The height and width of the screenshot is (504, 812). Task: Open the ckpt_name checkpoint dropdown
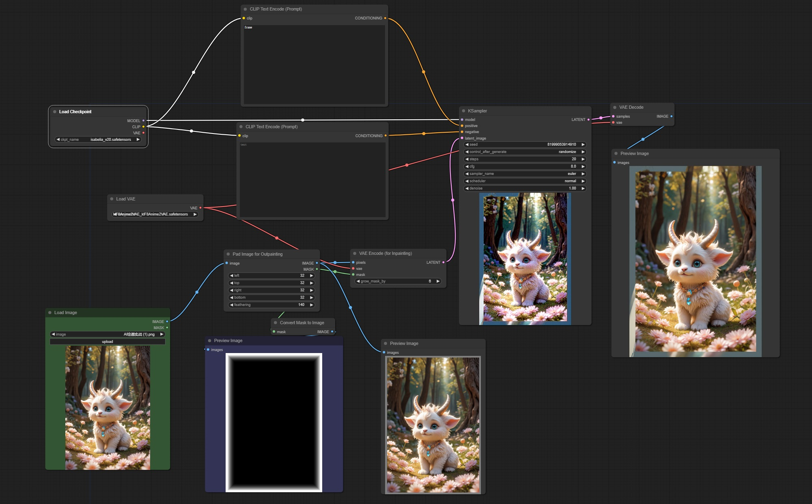tap(98, 140)
